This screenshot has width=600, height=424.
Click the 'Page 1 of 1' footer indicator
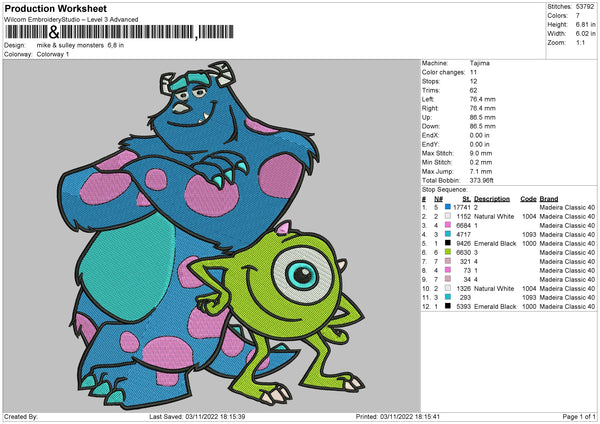[579, 416]
